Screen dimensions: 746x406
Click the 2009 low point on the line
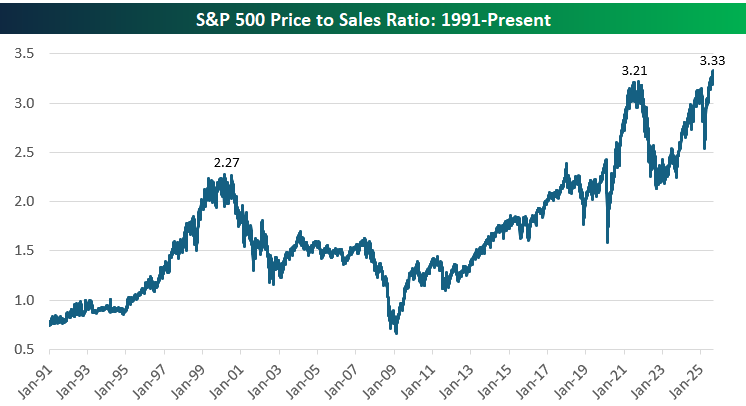click(396, 331)
